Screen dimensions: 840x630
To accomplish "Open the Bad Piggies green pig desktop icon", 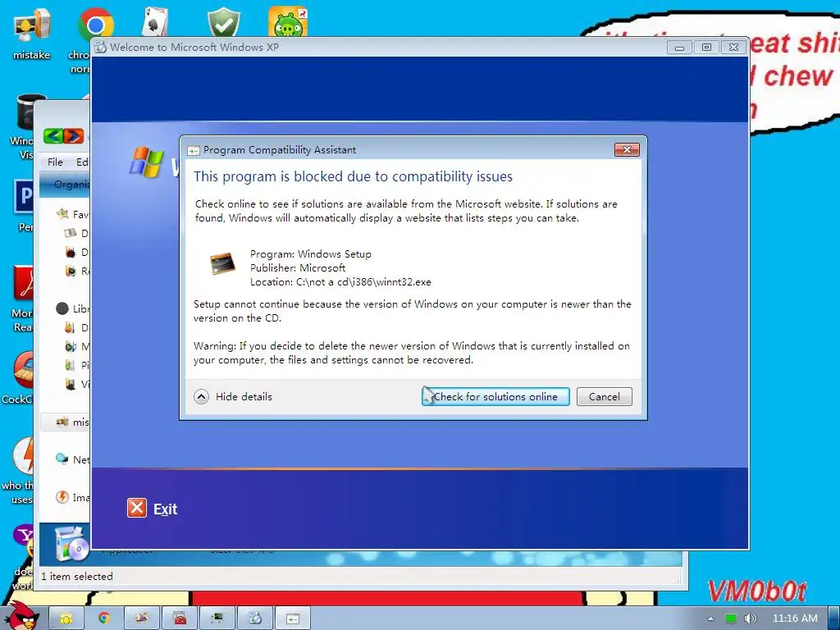I will 288,21.
